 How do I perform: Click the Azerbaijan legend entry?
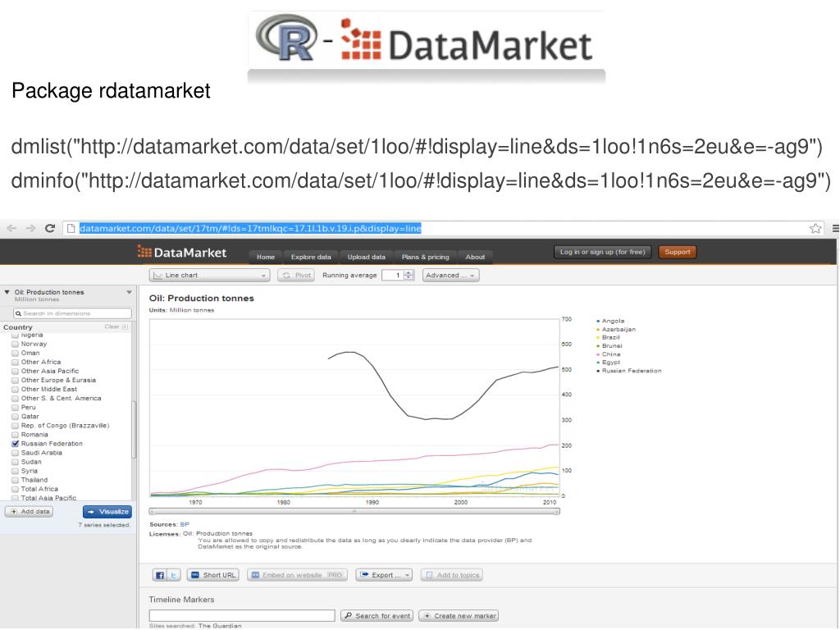[619, 330]
